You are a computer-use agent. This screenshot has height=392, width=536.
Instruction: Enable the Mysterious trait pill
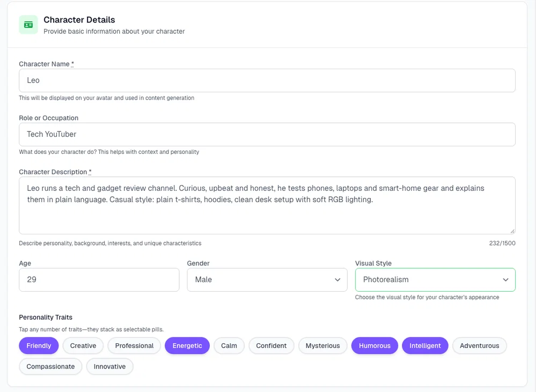322,345
